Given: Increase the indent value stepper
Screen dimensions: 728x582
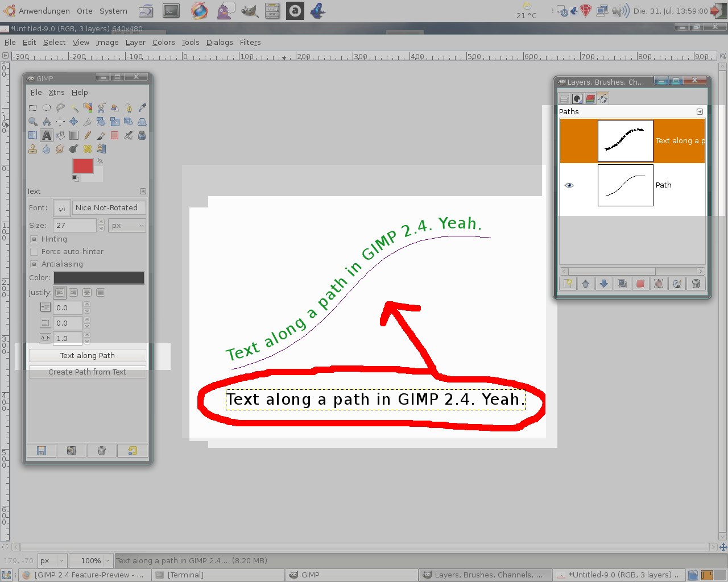Looking at the screenshot, I should pyautogui.click(x=87, y=305).
